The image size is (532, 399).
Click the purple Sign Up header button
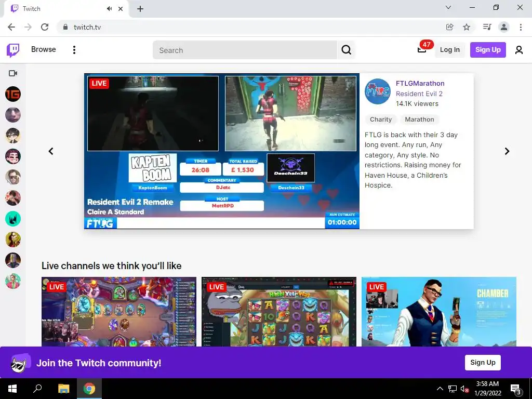point(487,50)
